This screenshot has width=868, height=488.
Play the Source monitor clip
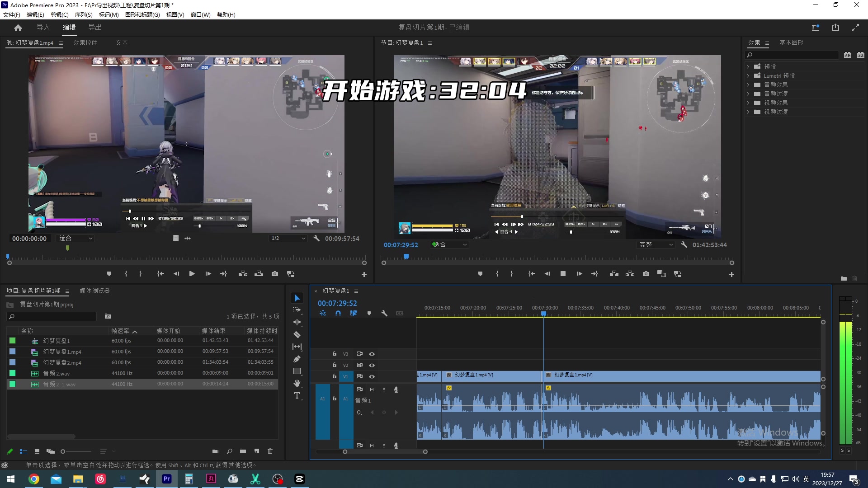[x=192, y=274]
